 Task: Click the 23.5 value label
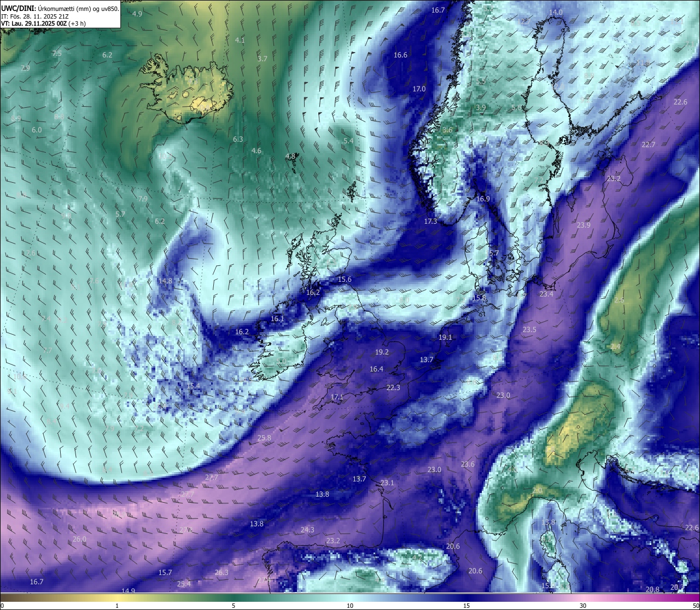pos(529,329)
